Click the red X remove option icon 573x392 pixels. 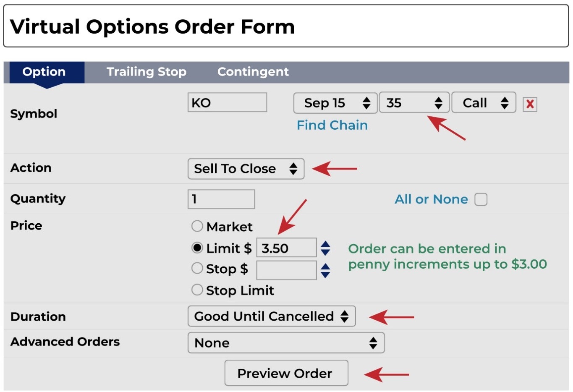coord(530,104)
